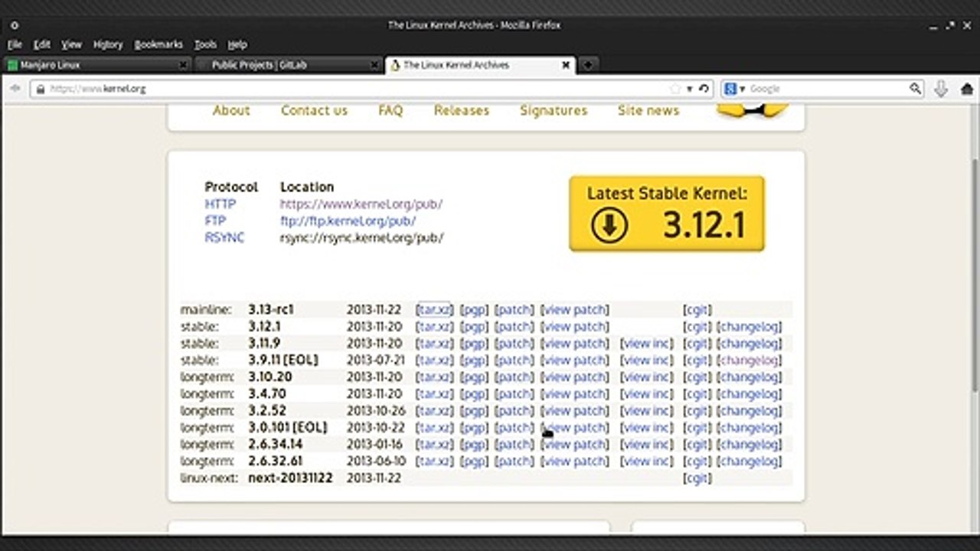Image resolution: width=980 pixels, height=551 pixels.
Task: Download the Latest Stable Kernel 3.12.1 button
Action: point(667,214)
